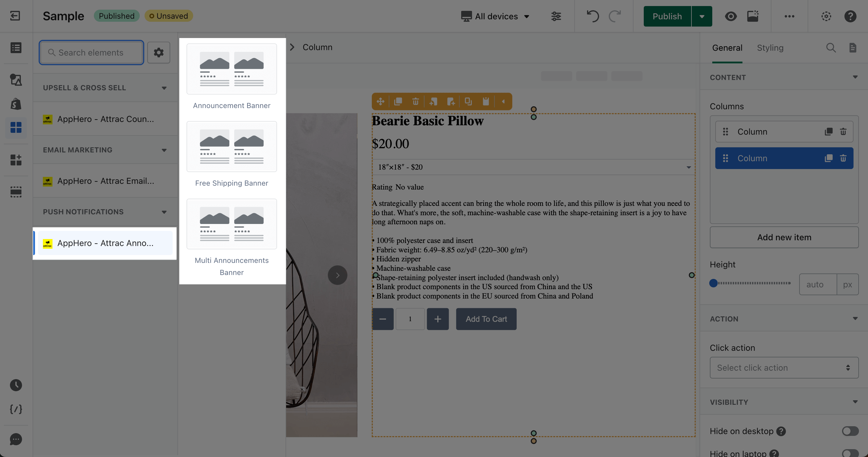The height and width of the screenshot is (457, 868).
Task: Open the preview eye icon
Action: click(x=730, y=16)
